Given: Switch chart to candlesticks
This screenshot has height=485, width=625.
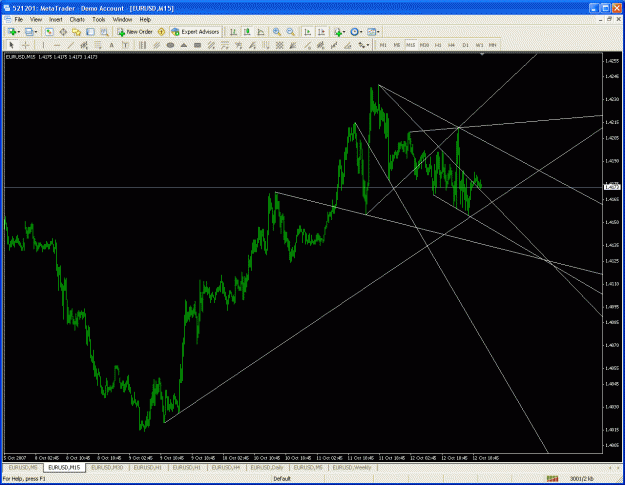Looking at the screenshot, I should click(x=247, y=32).
